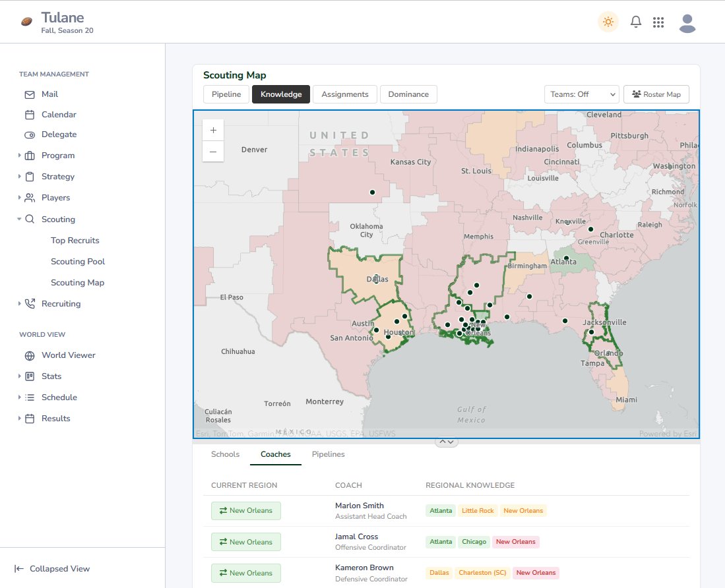Zoom out on the scouting map
This screenshot has height=588, width=725.
coord(213,152)
